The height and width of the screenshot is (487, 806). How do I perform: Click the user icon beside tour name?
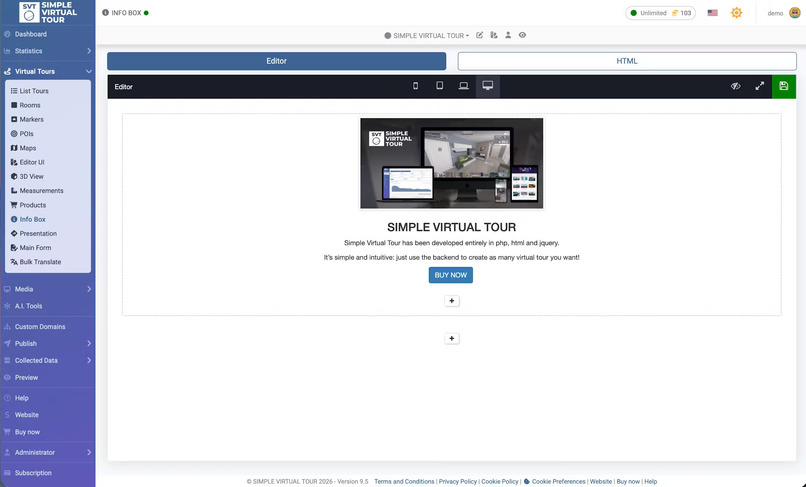[508, 35]
